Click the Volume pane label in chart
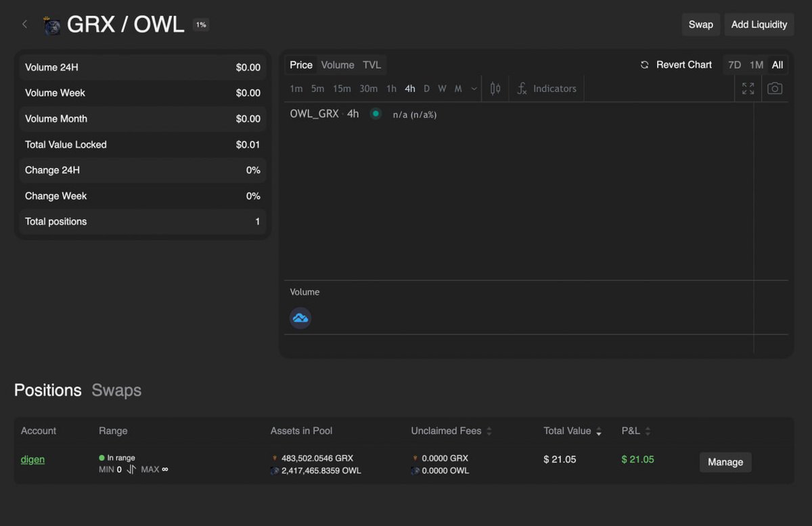Image resolution: width=812 pixels, height=526 pixels. click(x=304, y=292)
